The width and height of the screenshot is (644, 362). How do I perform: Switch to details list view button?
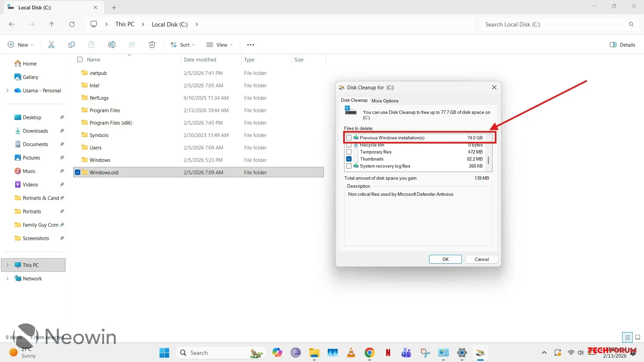click(627, 337)
